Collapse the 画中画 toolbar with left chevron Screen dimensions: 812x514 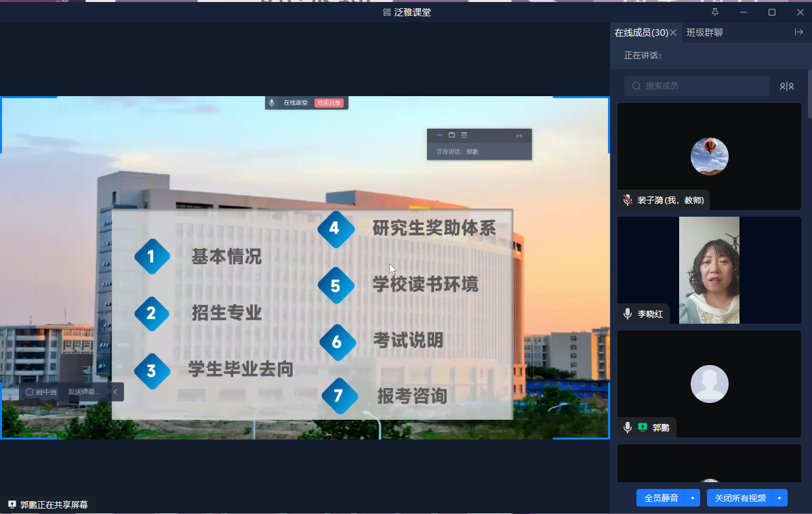click(115, 392)
